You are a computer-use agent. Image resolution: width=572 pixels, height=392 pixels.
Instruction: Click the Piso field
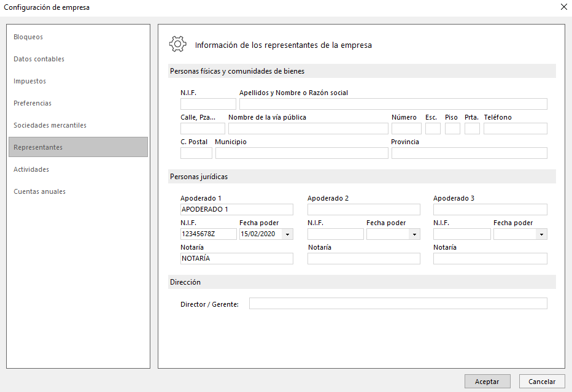coord(452,128)
